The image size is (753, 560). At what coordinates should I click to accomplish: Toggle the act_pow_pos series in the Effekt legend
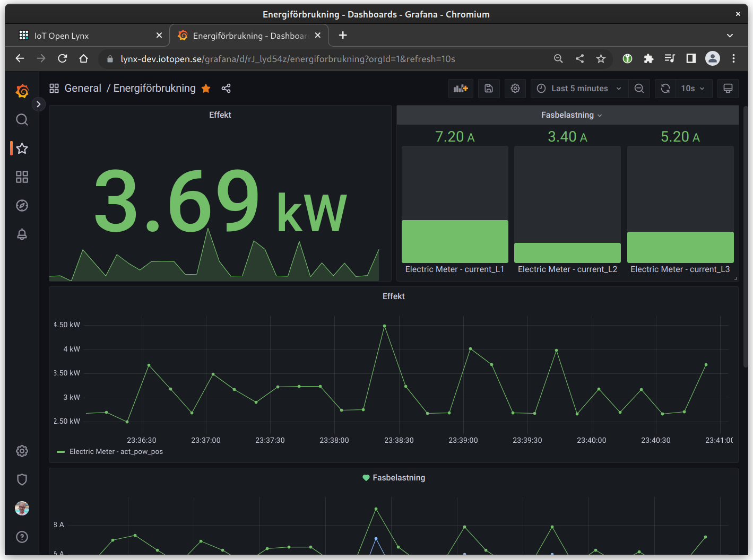116,451
